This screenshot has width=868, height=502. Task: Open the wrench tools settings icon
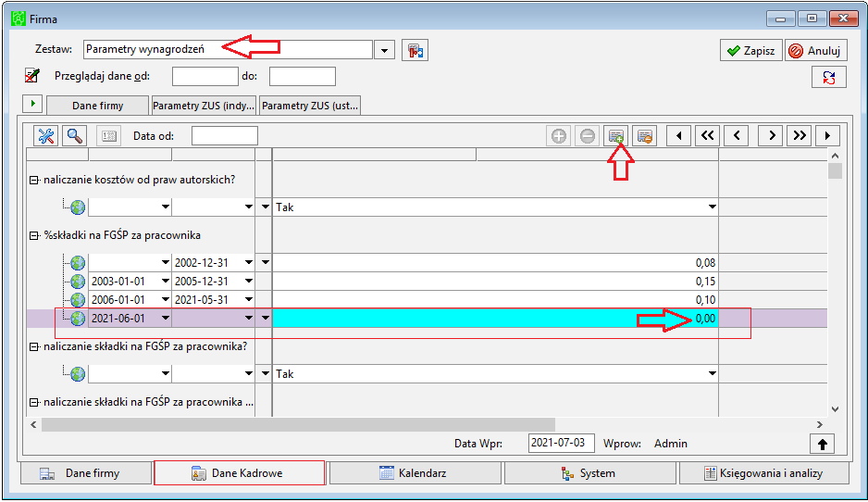[x=46, y=136]
